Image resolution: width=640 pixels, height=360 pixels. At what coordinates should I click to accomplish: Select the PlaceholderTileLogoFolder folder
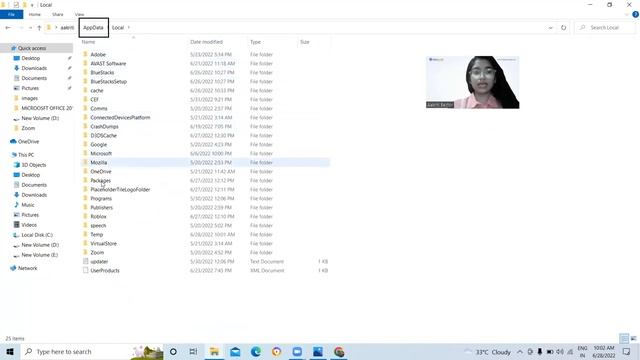[x=120, y=189]
